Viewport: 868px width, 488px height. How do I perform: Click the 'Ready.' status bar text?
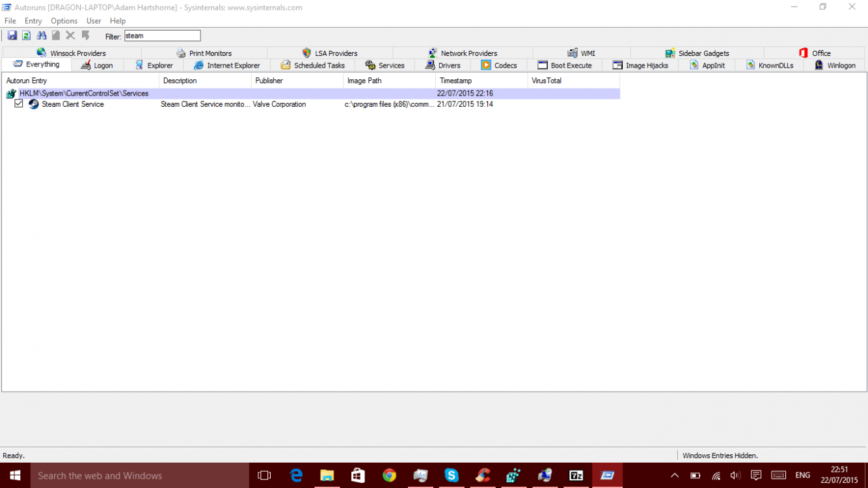[x=14, y=455]
